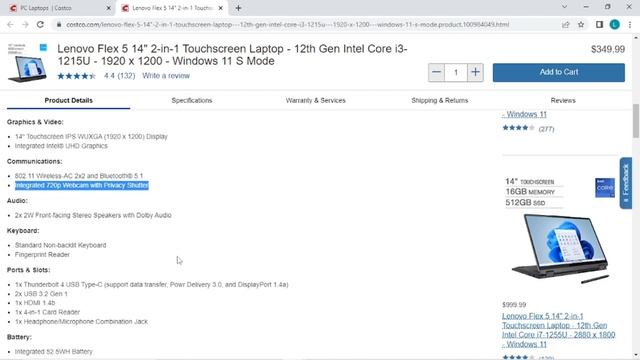This screenshot has width=640, height=360.
Task: Click the $349.99 price
Action: tap(608, 49)
